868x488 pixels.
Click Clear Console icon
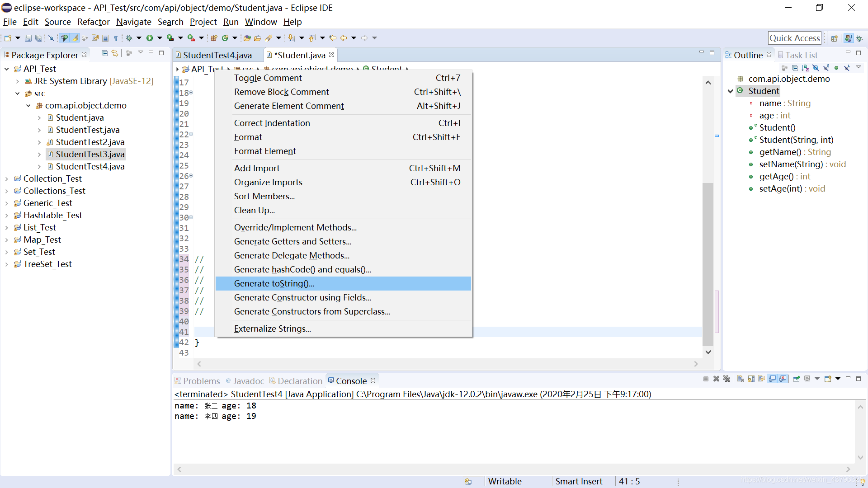[x=741, y=379]
